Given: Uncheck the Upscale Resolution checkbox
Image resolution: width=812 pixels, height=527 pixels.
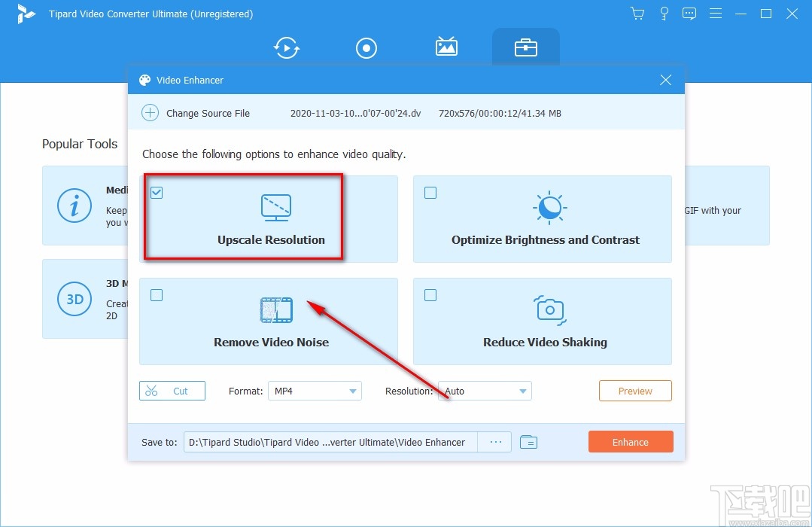Looking at the screenshot, I should [x=157, y=193].
